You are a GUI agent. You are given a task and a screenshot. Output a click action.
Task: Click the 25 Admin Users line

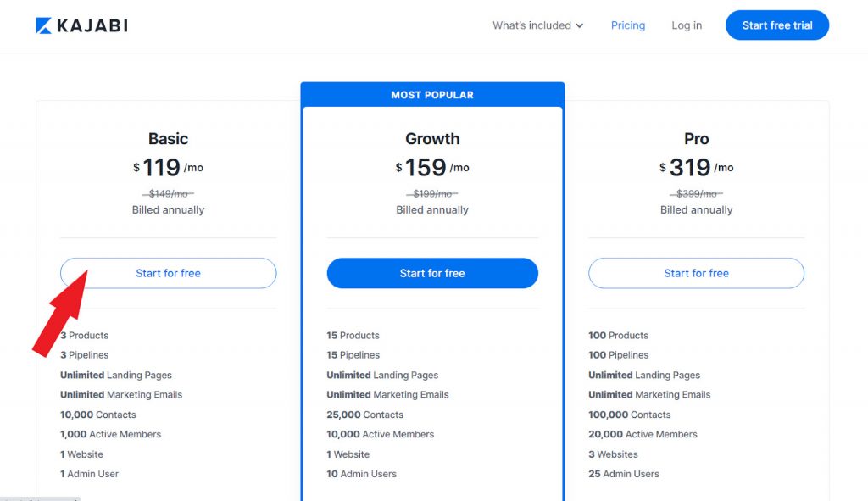[624, 474]
